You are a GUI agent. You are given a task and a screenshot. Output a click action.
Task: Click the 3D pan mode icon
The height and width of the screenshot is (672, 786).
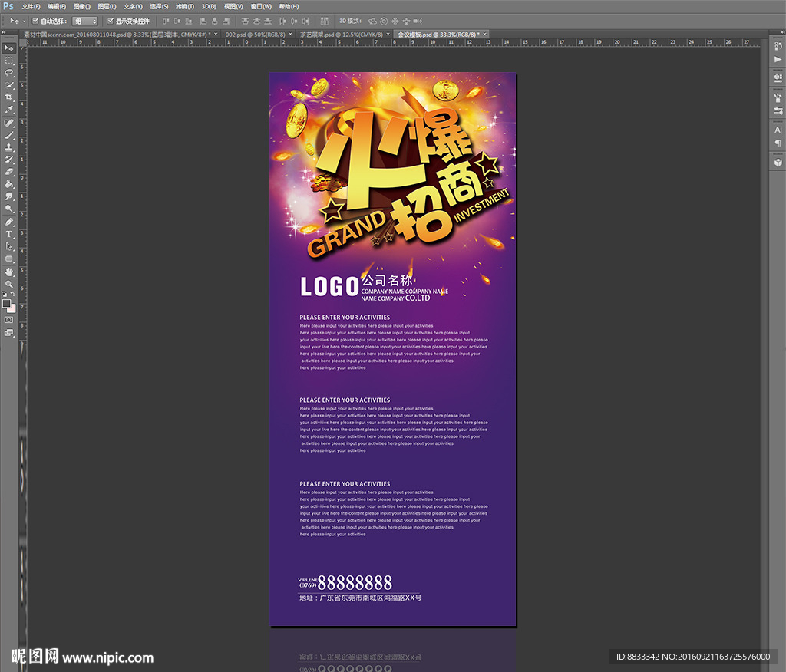395,21
